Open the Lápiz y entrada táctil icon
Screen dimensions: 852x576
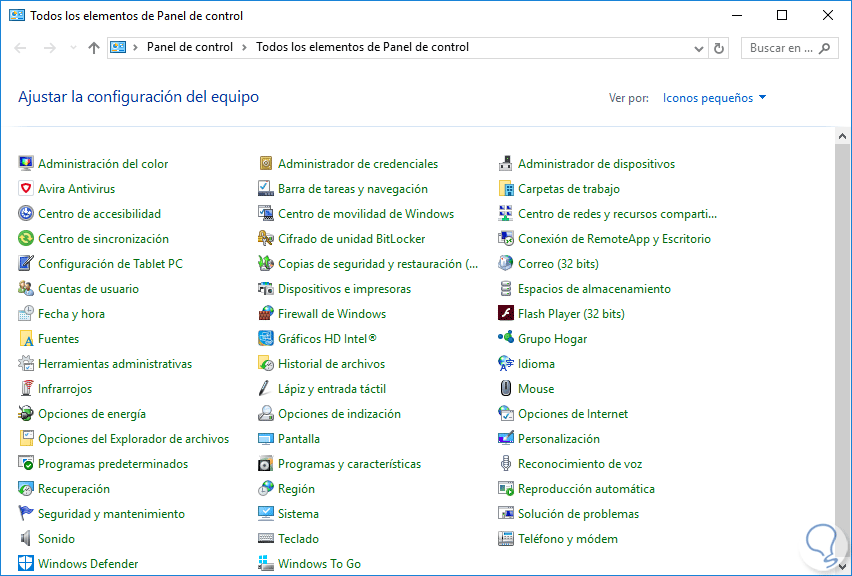[265, 389]
